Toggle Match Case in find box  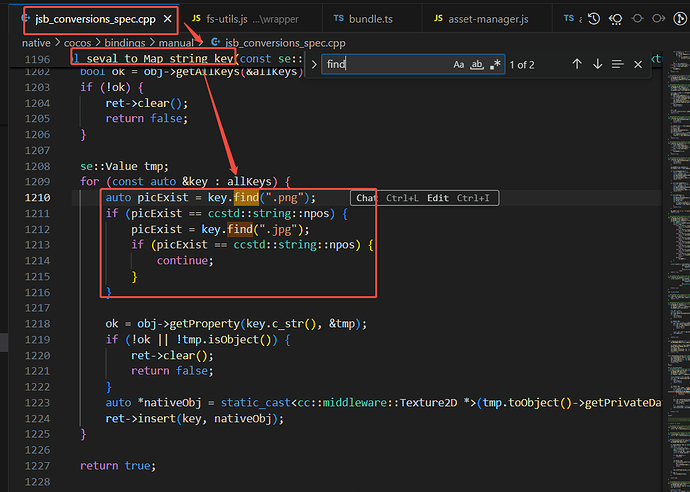(x=459, y=65)
